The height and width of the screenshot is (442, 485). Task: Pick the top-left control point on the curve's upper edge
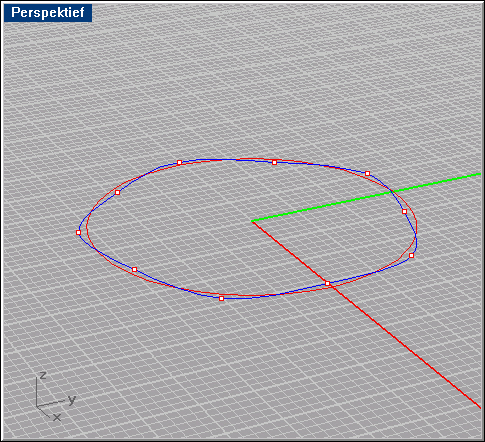179,162
